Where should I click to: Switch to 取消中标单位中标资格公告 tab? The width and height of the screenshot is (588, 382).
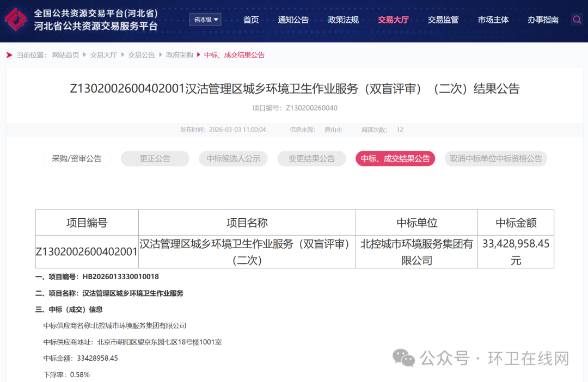[496, 158]
